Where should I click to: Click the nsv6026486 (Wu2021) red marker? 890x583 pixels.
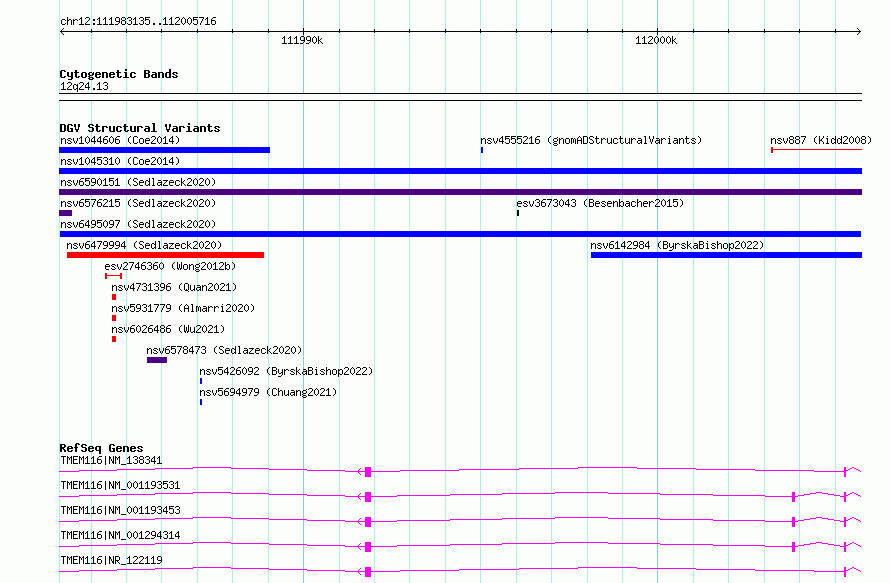[x=114, y=339]
